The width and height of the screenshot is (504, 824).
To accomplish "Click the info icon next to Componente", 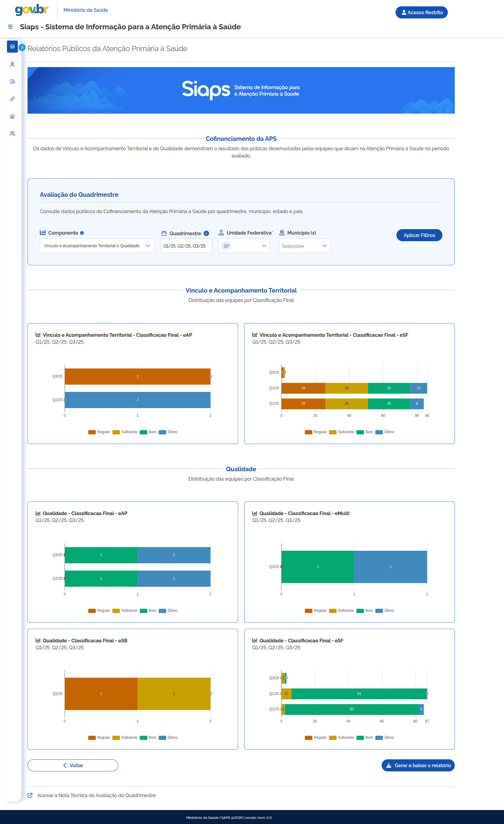I will (82, 233).
